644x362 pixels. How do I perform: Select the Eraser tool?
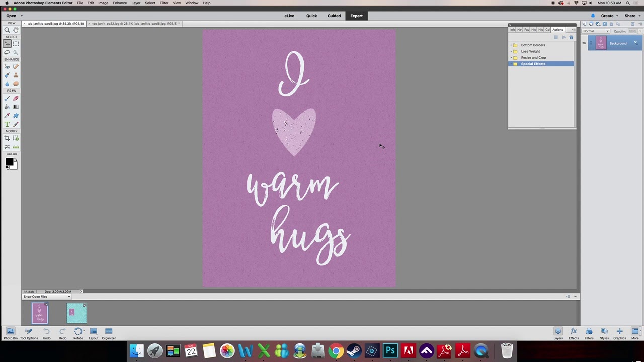(x=16, y=98)
